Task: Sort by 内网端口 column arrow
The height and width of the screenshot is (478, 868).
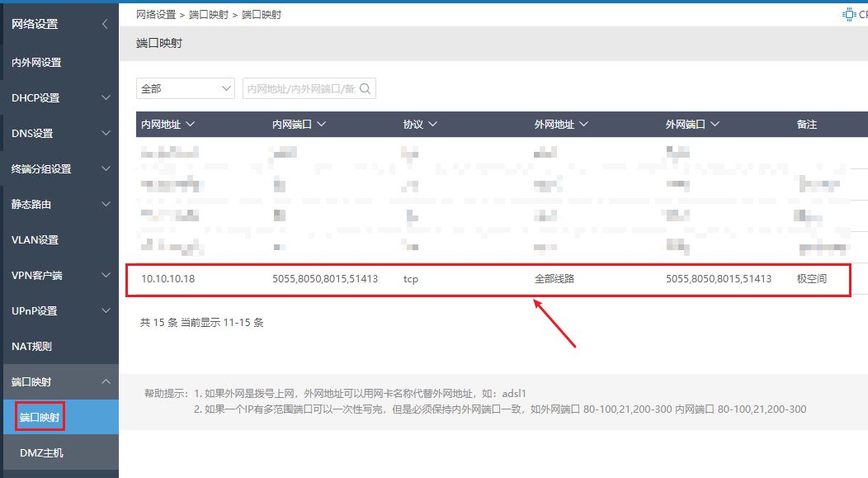Action: point(321,125)
